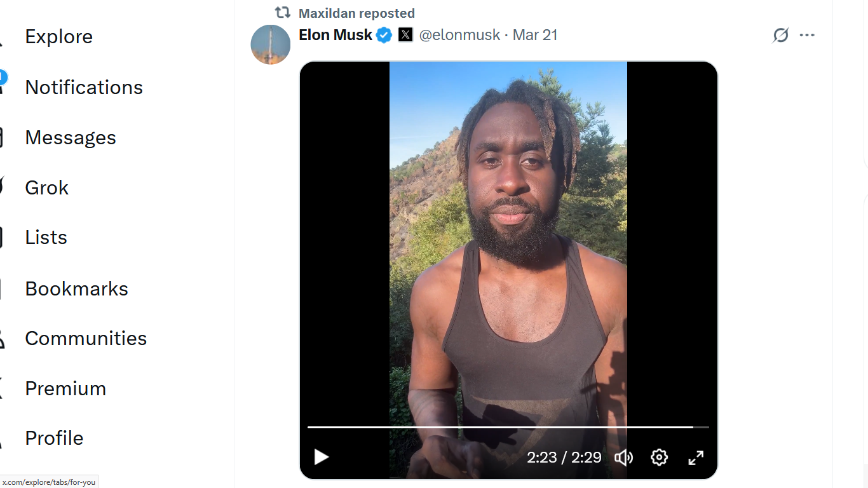Open Elon Musk's profile avatar
868x488 pixels.
tap(271, 44)
